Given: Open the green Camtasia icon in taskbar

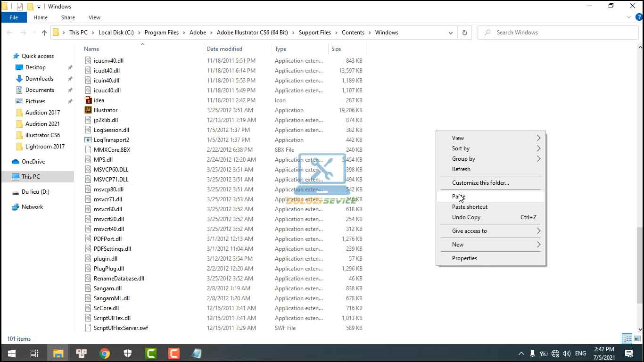Looking at the screenshot, I should (151, 354).
